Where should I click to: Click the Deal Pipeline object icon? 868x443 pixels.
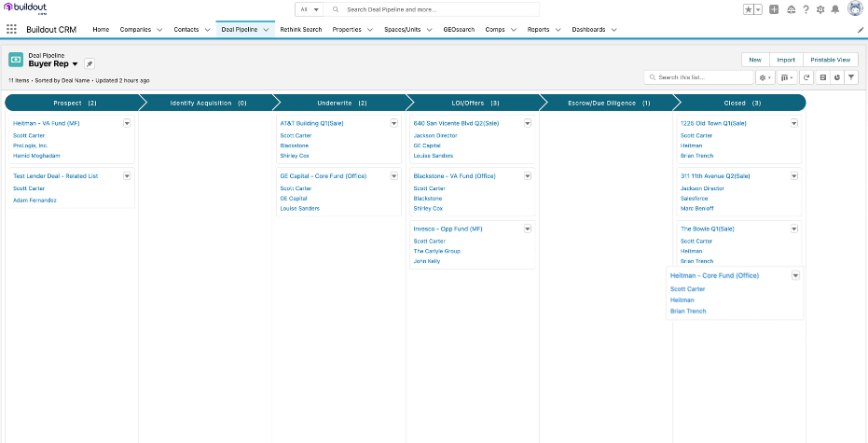point(16,60)
